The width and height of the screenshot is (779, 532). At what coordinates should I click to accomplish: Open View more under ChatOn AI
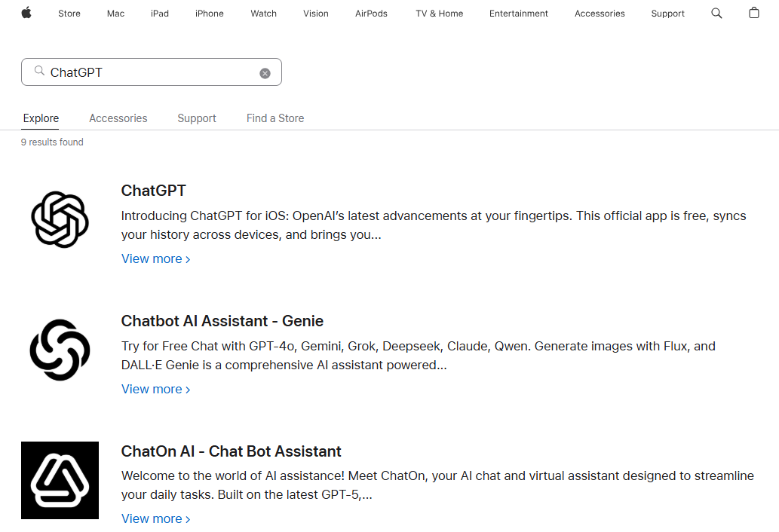point(156,519)
